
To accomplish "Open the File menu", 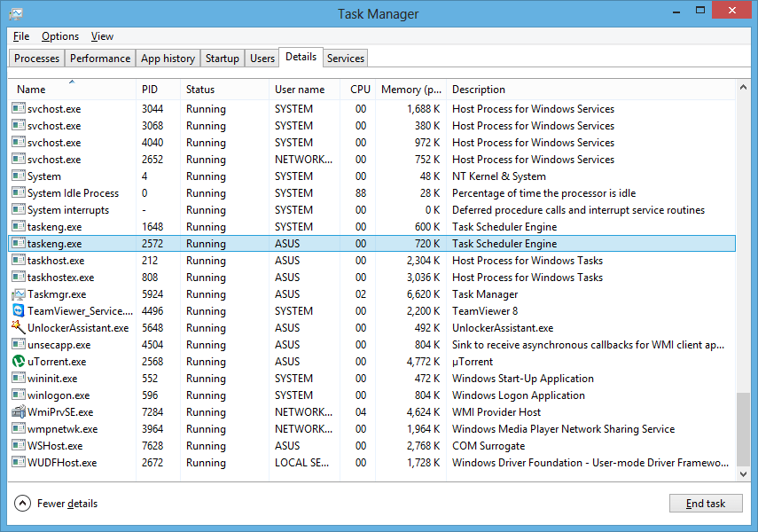I will tap(20, 36).
